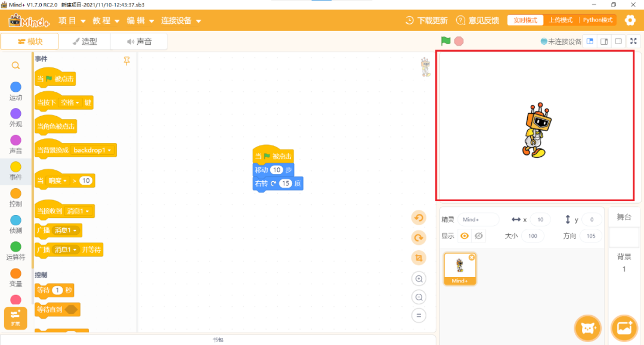Open 消息1 dropdown in 当接收到 block
Image resolution: width=644 pixels, height=345 pixels.
(x=78, y=211)
